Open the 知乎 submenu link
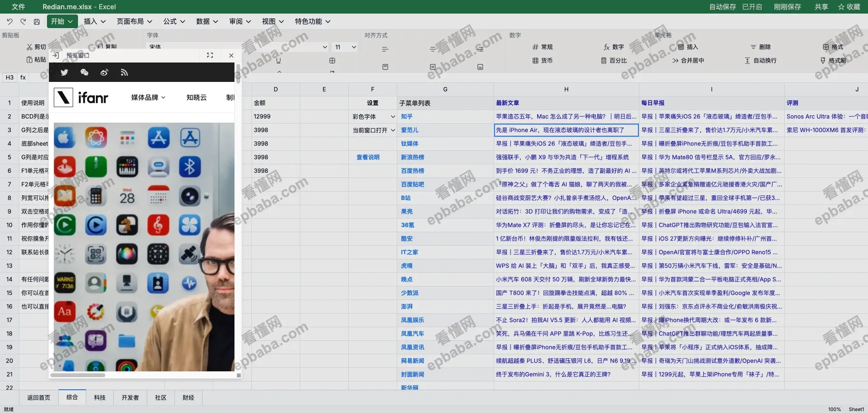The height and width of the screenshot is (413, 868). [x=407, y=116]
